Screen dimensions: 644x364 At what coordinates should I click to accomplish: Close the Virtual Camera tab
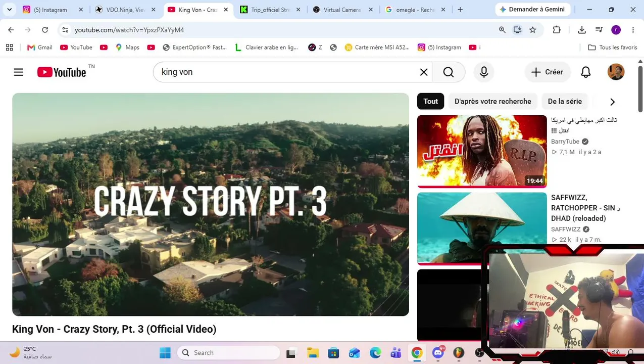point(371,10)
